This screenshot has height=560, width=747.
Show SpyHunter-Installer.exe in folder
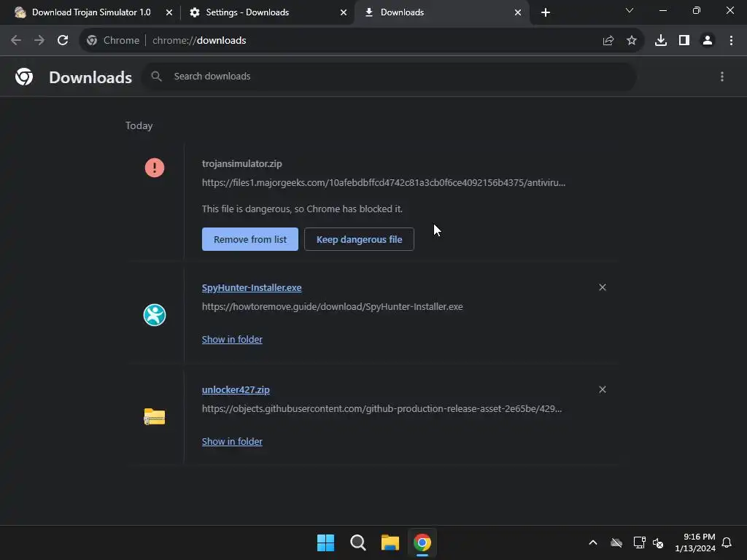coord(232,340)
